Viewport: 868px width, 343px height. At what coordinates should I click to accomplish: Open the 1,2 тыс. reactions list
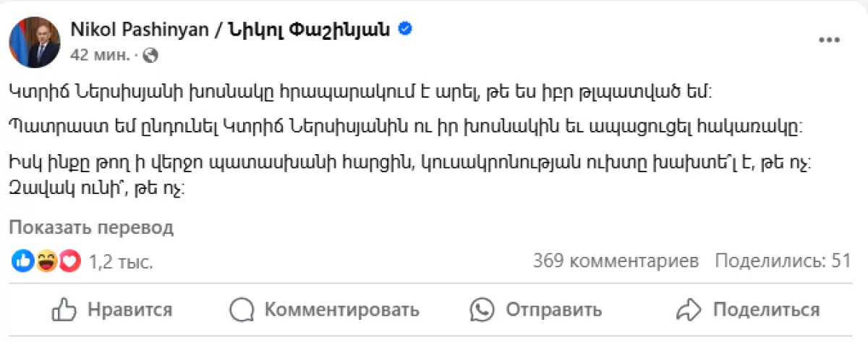(120, 262)
